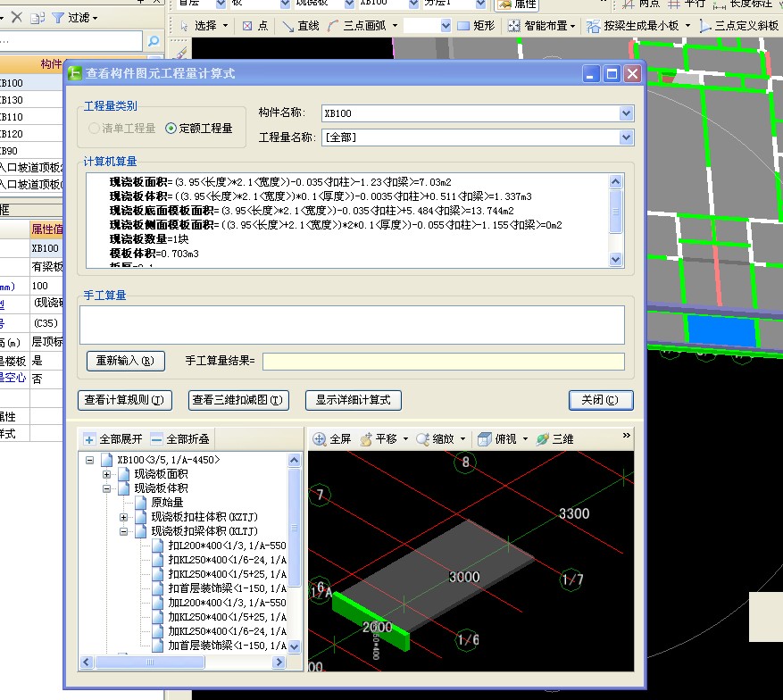Click the dialog title bar app icon
The height and width of the screenshot is (700, 783).
click(x=75, y=73)
